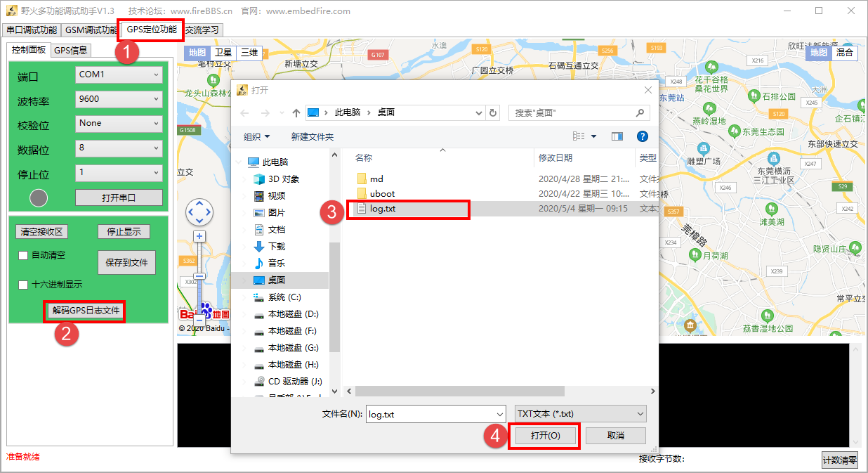Image resolution: width=868 pixels, height=473 pixels.
Task: Select 下载 folder in navigation tree
Action: tap(277, 247)
